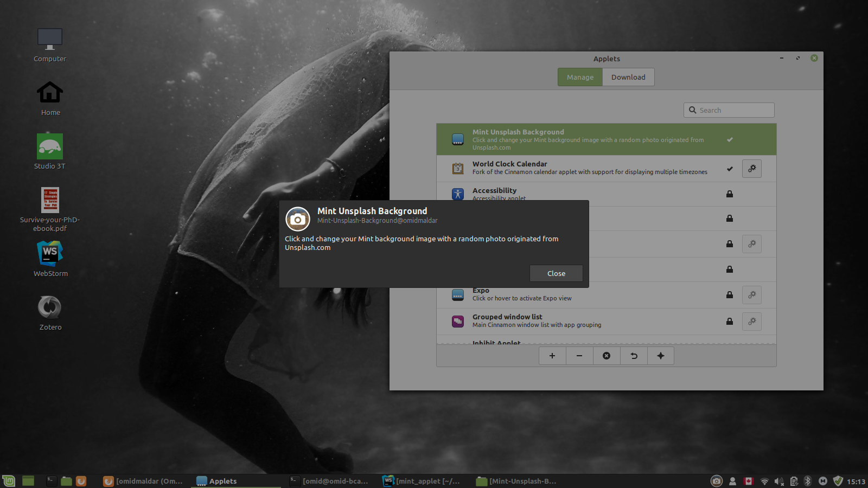Switch to the Applets taskbar window
The width and height of the screenshot is (868, 488).
tap(236, 481)
